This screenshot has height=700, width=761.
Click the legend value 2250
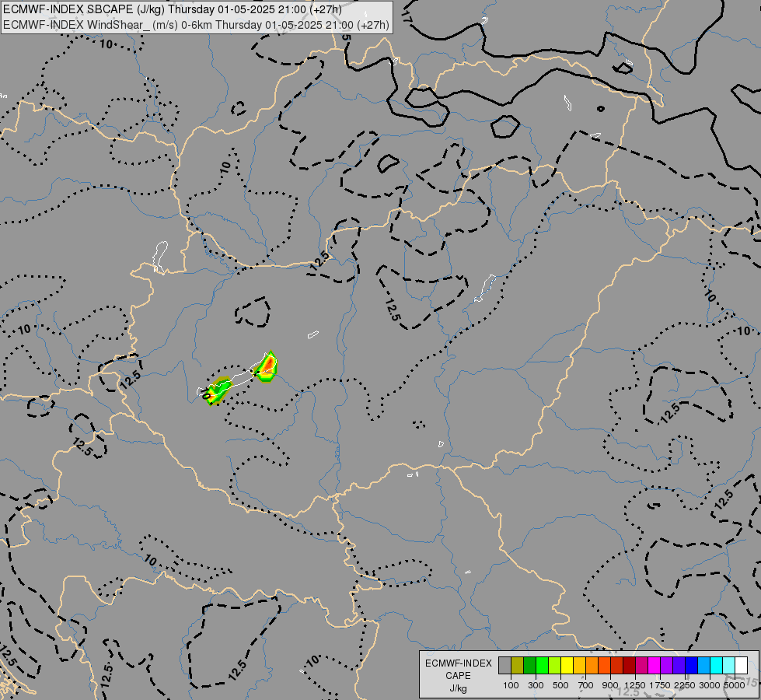(x=685, y=685)
